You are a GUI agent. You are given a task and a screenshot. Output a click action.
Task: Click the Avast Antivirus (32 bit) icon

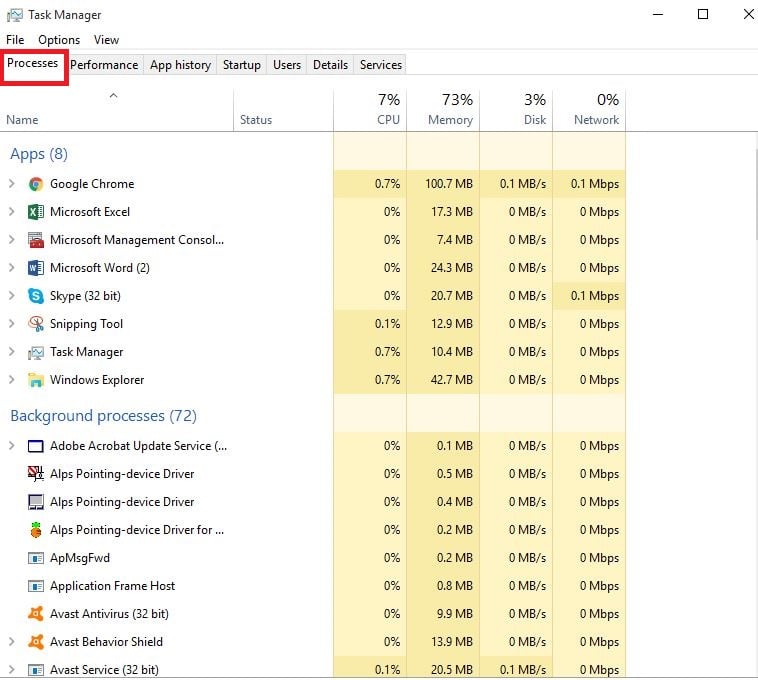pos(36,614)
